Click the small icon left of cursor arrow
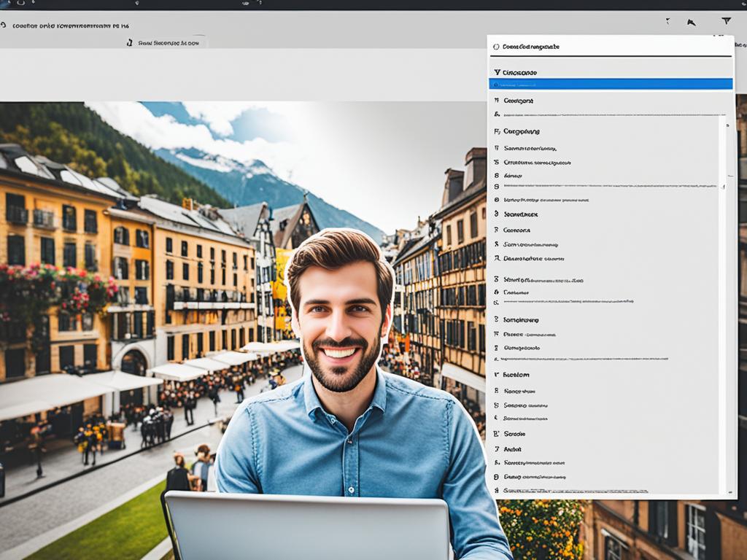The height and width of the screenshot is (560, 747). click(x=667, y=22)
